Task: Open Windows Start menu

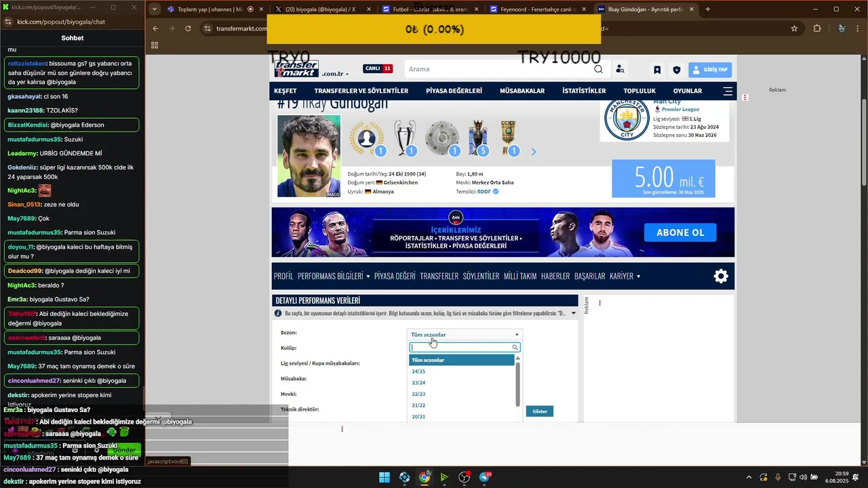Action: click(384, 477)
